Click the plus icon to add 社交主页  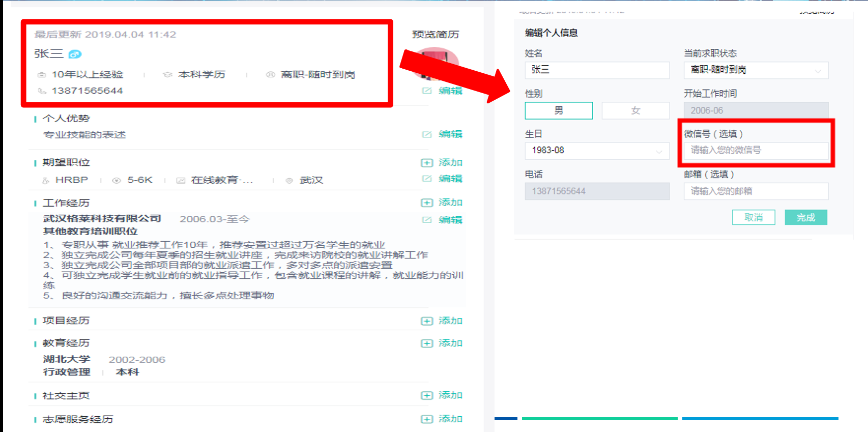[427, 395]
